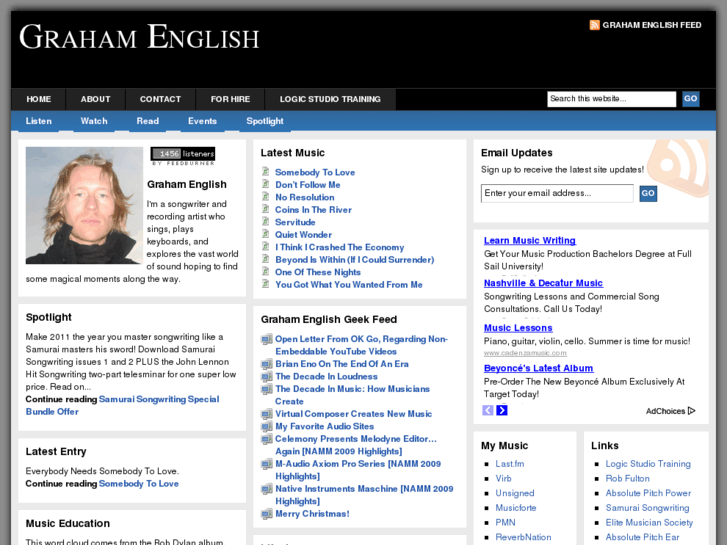Open Logic Studio Training menu item
This screenshot has width=727, height=545.
(x=330, y=99)
